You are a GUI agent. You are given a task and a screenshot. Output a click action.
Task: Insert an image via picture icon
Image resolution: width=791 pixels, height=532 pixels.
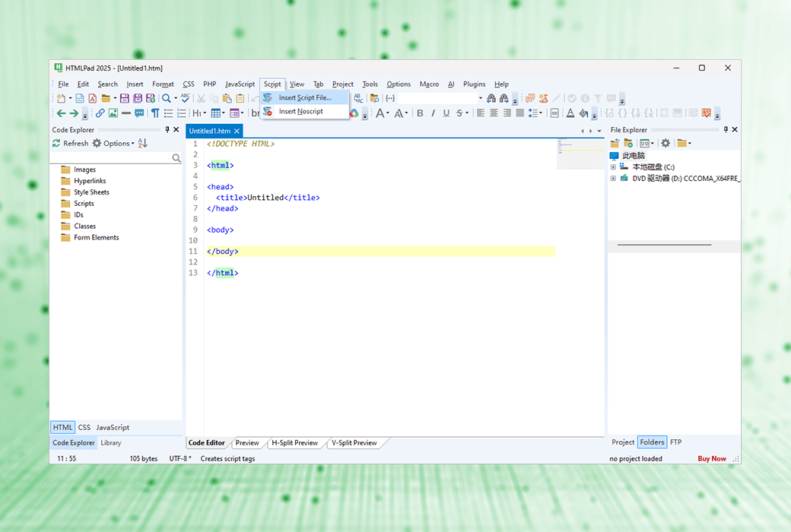tap(113, 113)
